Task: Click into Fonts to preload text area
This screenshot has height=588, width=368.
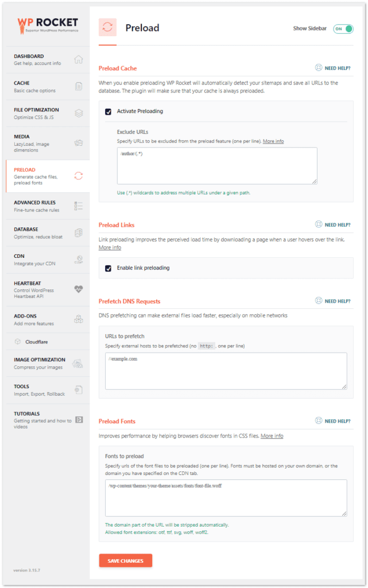Action: pyautogui.click(x=226, y=498)
